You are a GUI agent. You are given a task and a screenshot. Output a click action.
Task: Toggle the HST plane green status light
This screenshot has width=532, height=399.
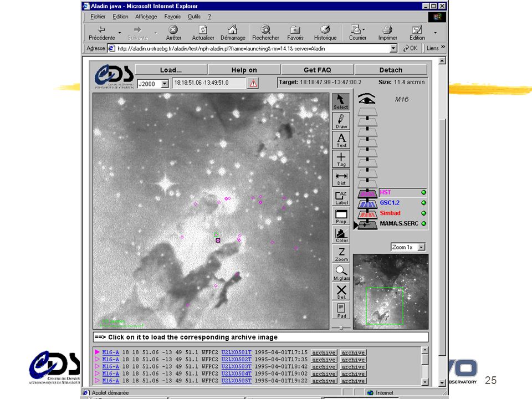click(423, 192)
